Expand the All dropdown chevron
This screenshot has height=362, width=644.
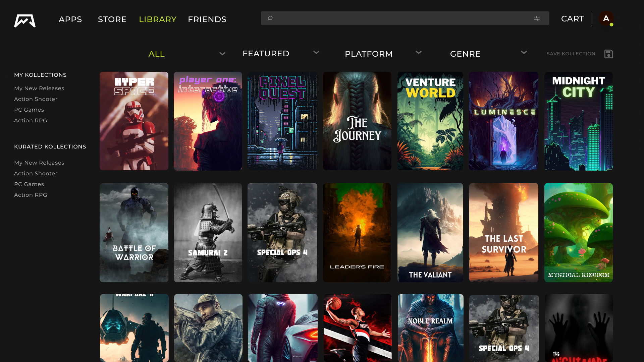click(x=222, y=54)
